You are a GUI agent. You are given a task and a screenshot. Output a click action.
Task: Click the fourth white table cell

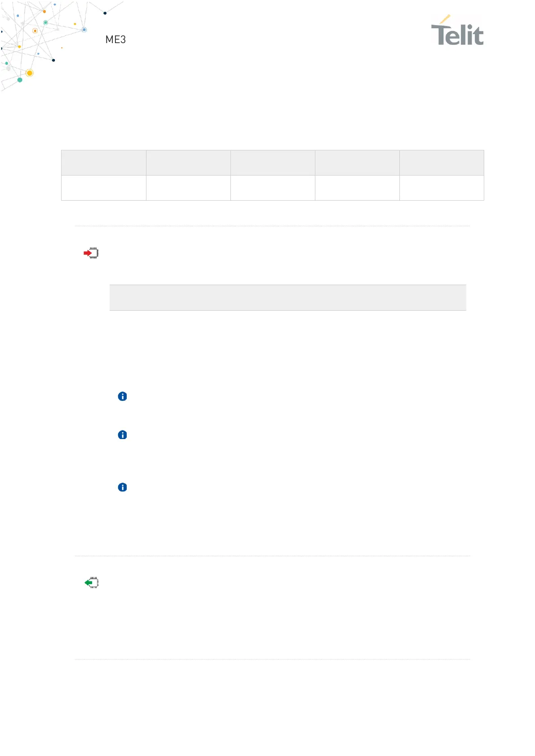[357, 188]
